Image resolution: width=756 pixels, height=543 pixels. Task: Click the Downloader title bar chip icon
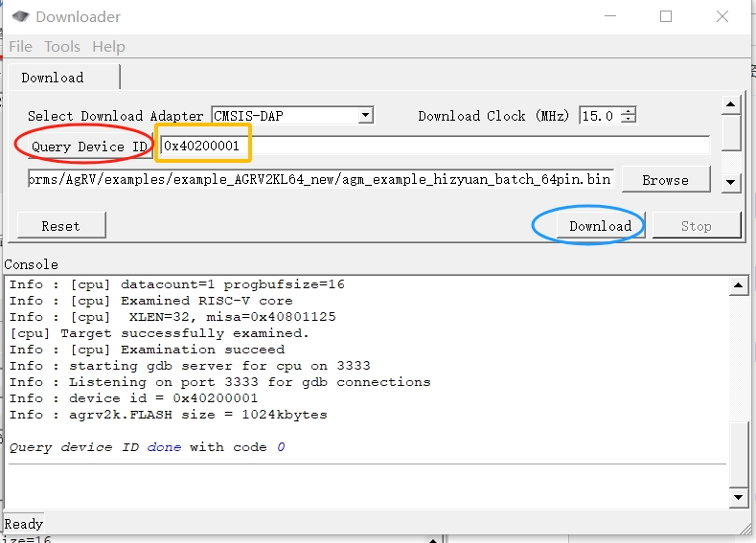(x=20, y=17)
